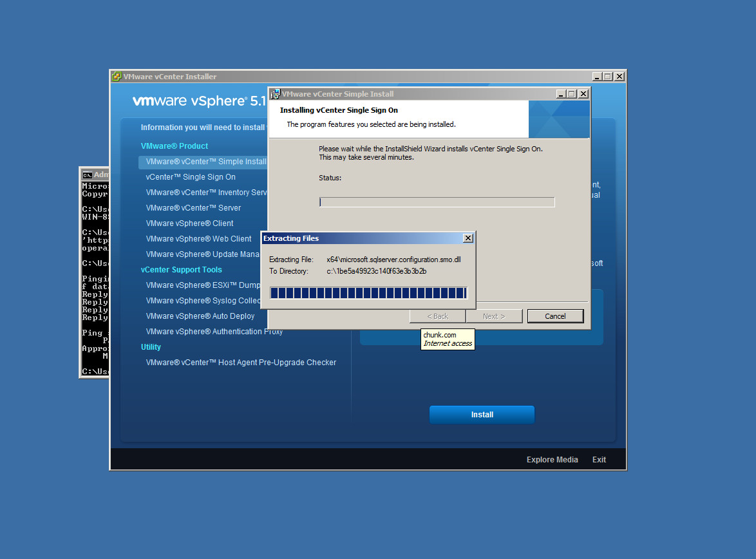Click the VMware vCenter Installer title bar icon

(x=117, y=77)
